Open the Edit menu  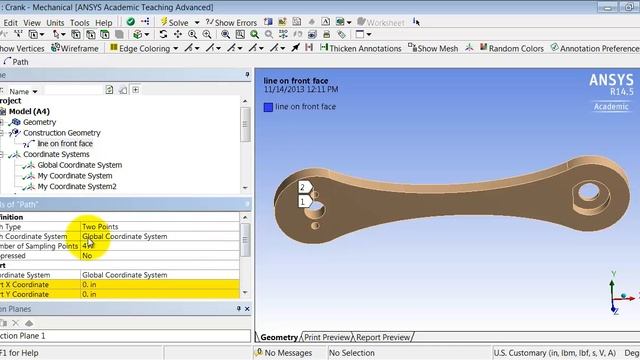(x=11, y=23)
